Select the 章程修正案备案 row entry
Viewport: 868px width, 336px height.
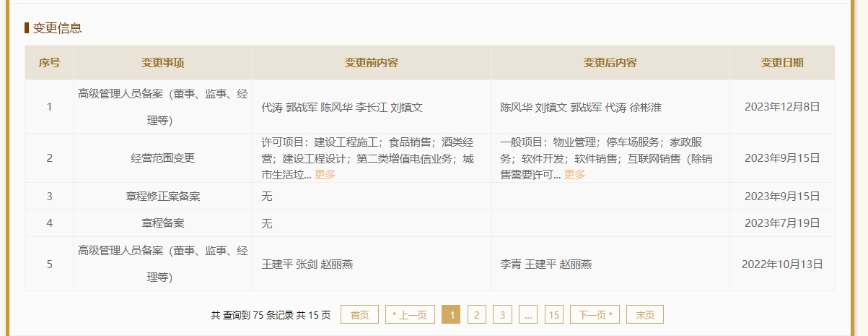pos(163,197)
